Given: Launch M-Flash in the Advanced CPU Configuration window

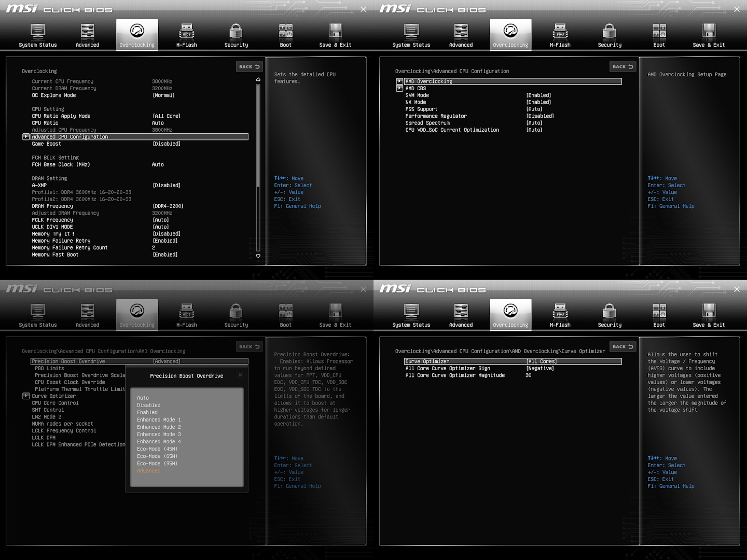Looking at the screenshot, I should point(560,35).
